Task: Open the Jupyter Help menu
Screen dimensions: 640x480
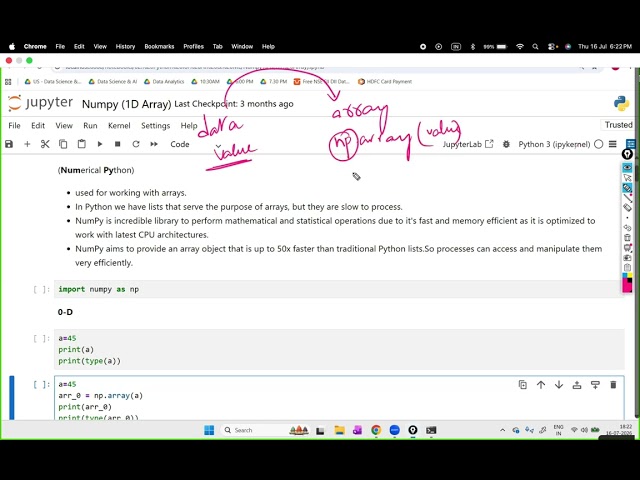Action: click(x=189, y=126)
